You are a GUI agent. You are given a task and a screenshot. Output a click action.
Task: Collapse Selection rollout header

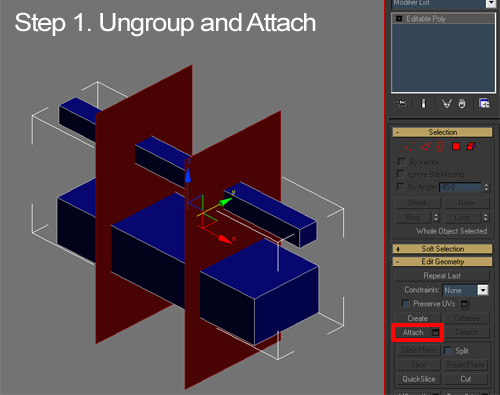(442, 132)
